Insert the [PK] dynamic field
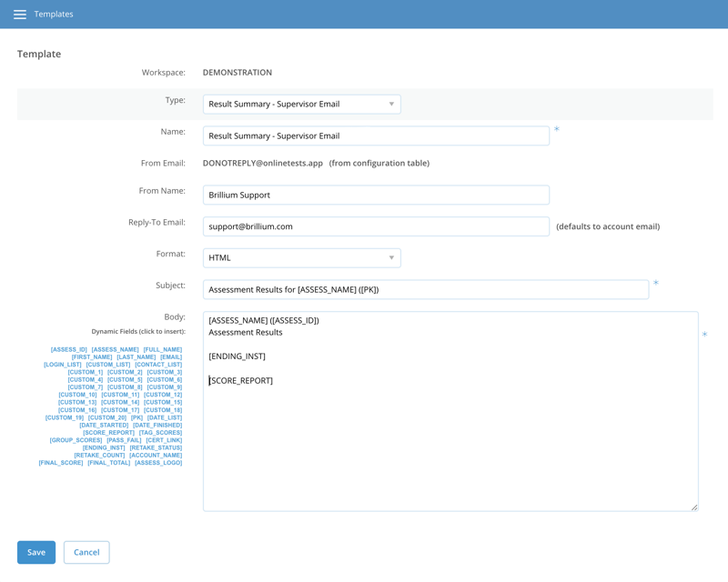Viewport: 728px width, 582px height. 137,417
